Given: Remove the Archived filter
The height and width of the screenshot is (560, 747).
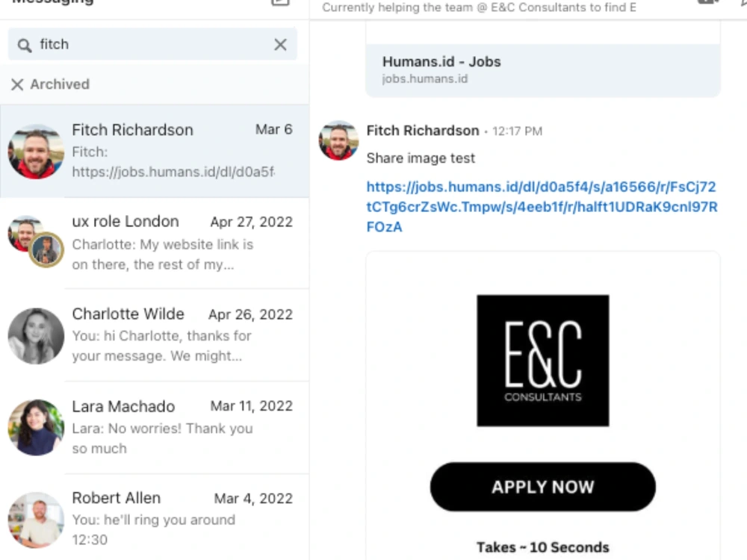Looking at the screenshot, I should click(x=17, y=85).
